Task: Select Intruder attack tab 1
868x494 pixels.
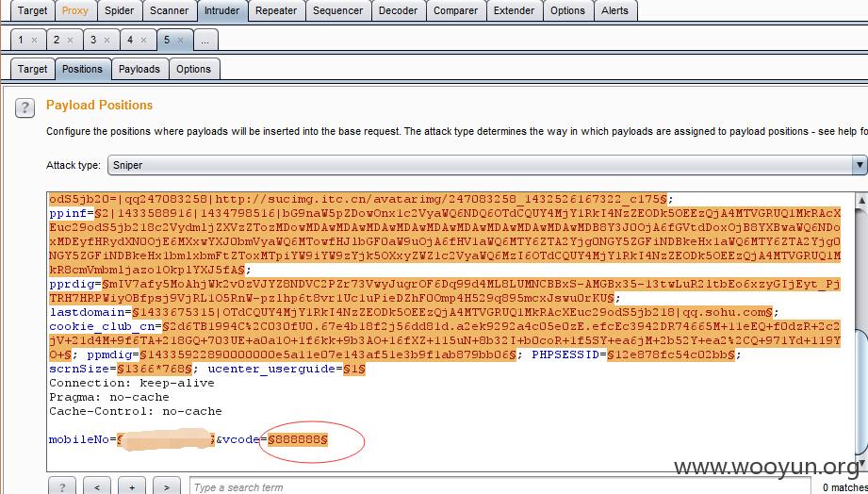Action: coord(21,40)
